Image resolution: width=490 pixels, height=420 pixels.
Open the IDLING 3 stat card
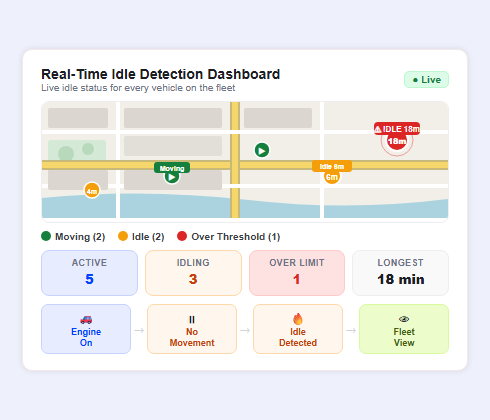point(193,273)
